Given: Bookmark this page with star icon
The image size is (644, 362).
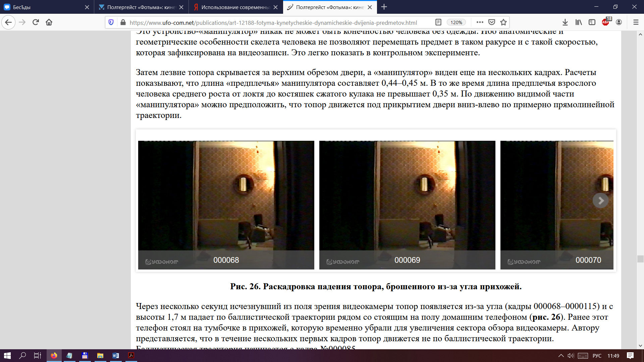Looking at the screenshot, I should tap(503, 22).
